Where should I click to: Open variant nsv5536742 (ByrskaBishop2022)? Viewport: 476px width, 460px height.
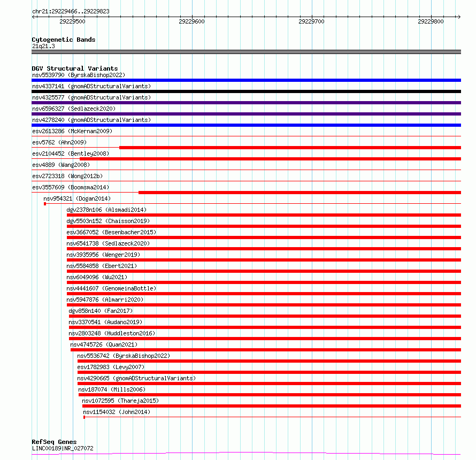click(x=124, y=356)
